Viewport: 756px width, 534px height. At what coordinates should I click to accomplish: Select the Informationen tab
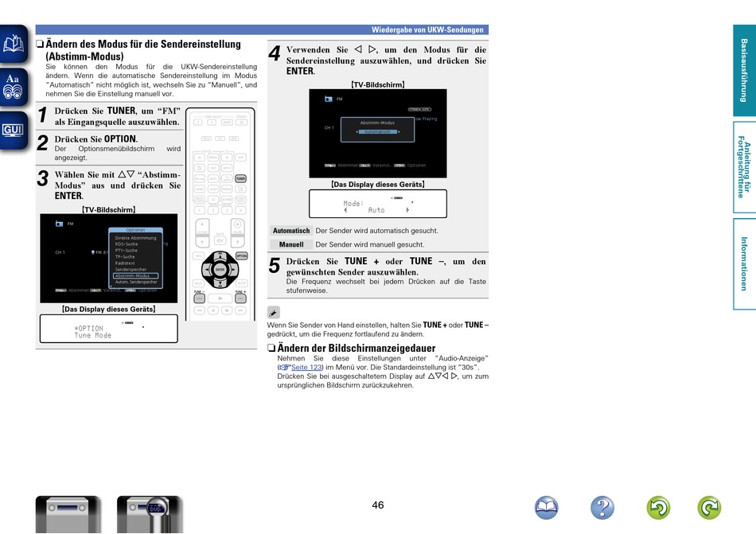pyautogui.click(x=744, y=263)
